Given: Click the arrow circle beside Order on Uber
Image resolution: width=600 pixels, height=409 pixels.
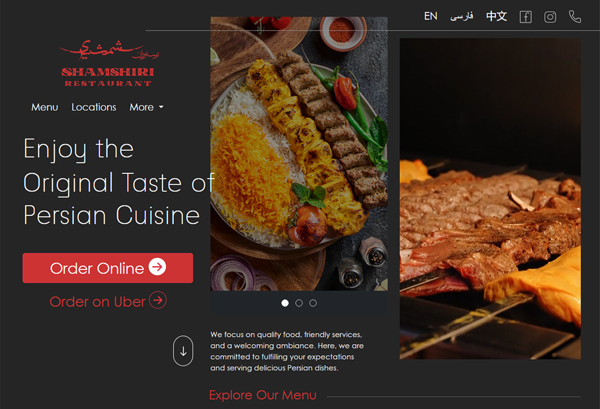Looking at the screenshot, I should click(158, 300).
